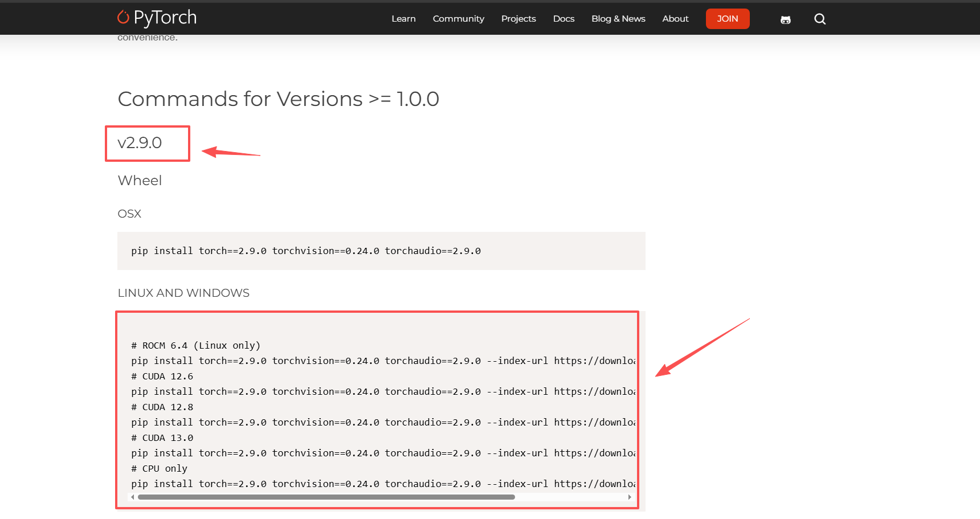
Task: Click the OSX pip install command
Action: [x=306, y=251]
